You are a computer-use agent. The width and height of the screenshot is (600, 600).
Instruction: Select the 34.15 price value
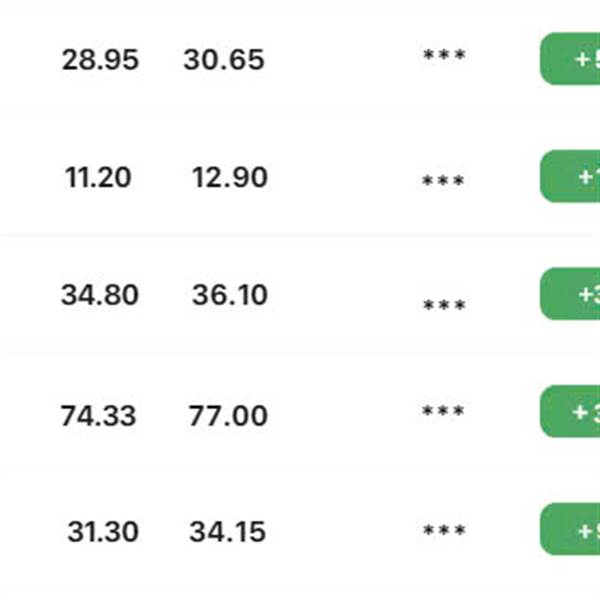click(228, 532)
